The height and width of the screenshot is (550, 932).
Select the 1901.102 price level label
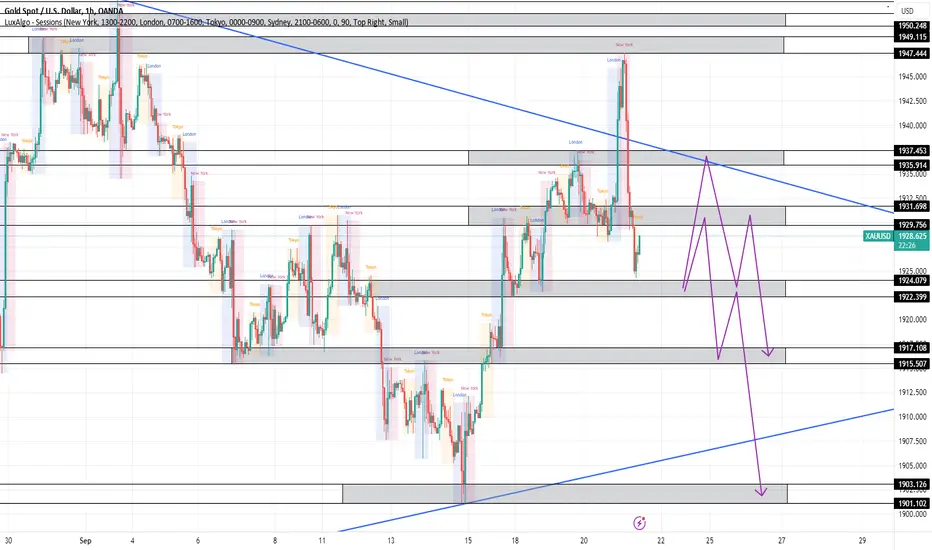(x=911, y=504)
